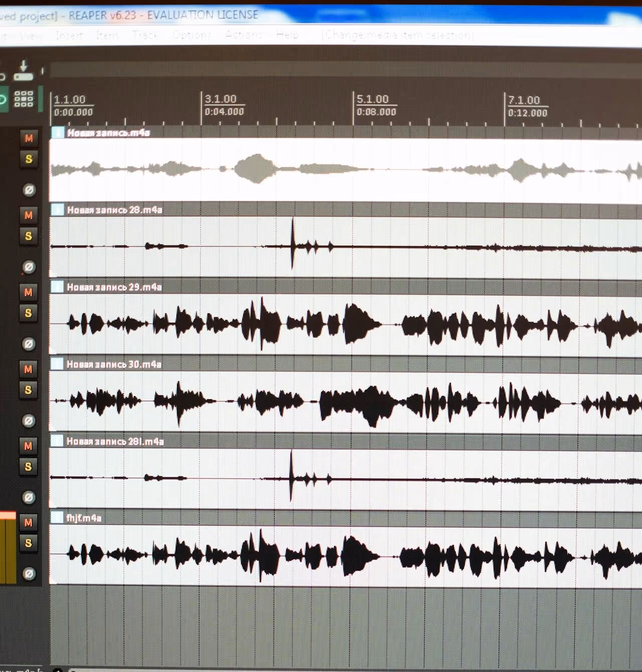This screenshot has width=642, height=672.
Task: Click the Change media item selection text
Action: click(398, 35)
